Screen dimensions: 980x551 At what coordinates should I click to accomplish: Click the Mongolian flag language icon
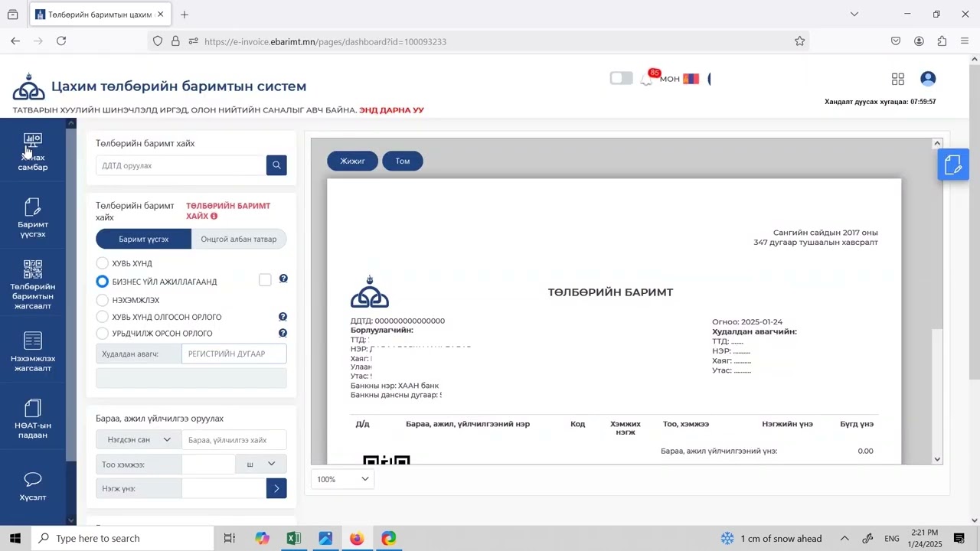click(691, 79)
